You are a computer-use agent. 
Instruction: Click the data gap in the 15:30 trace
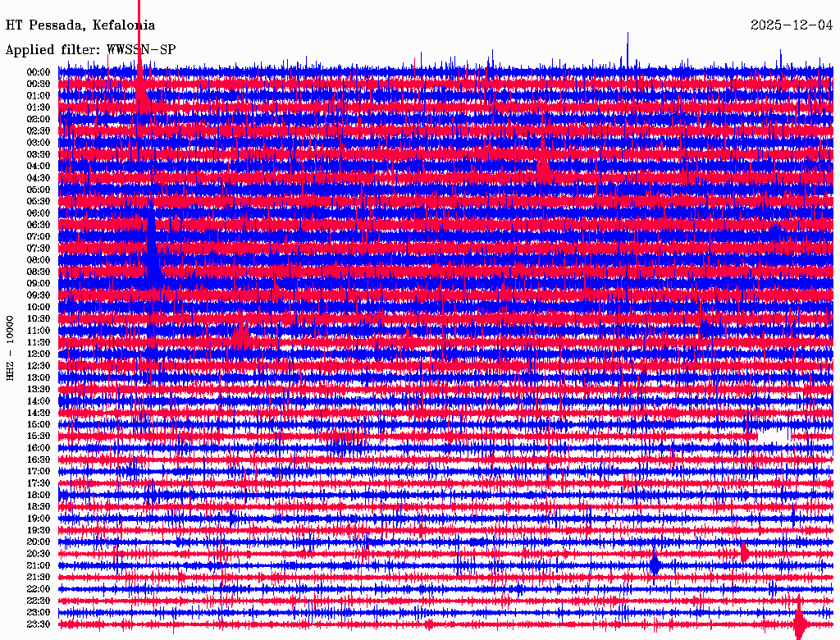point(774,435)
